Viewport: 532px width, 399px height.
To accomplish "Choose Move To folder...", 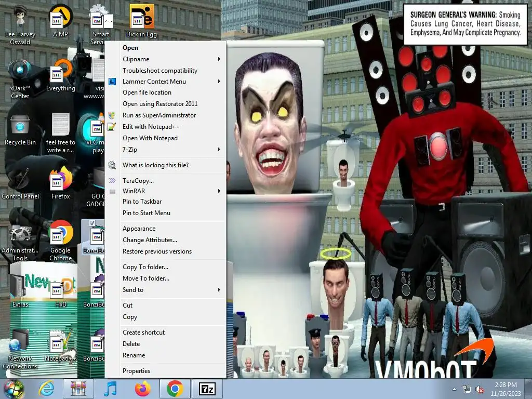I will 165,278.
